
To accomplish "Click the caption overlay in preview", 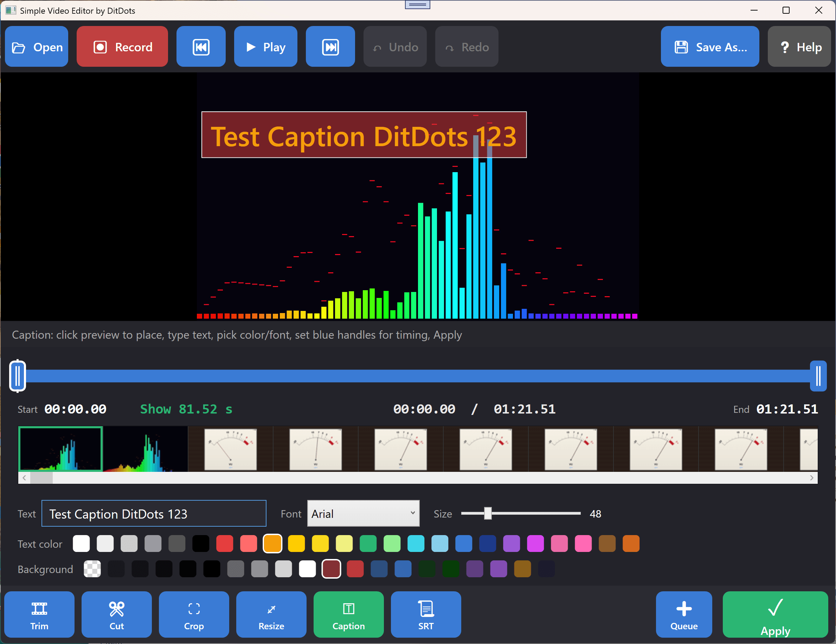I will click(x=364, y=135).
